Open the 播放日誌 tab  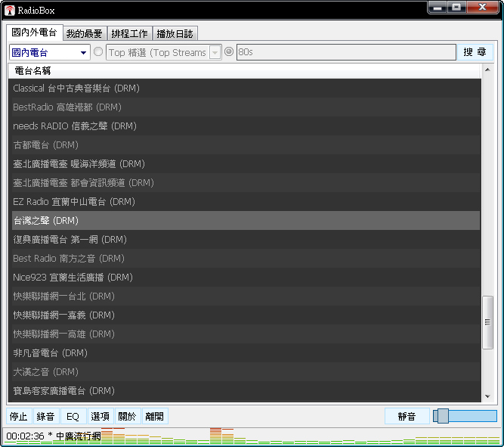[175, 33]
